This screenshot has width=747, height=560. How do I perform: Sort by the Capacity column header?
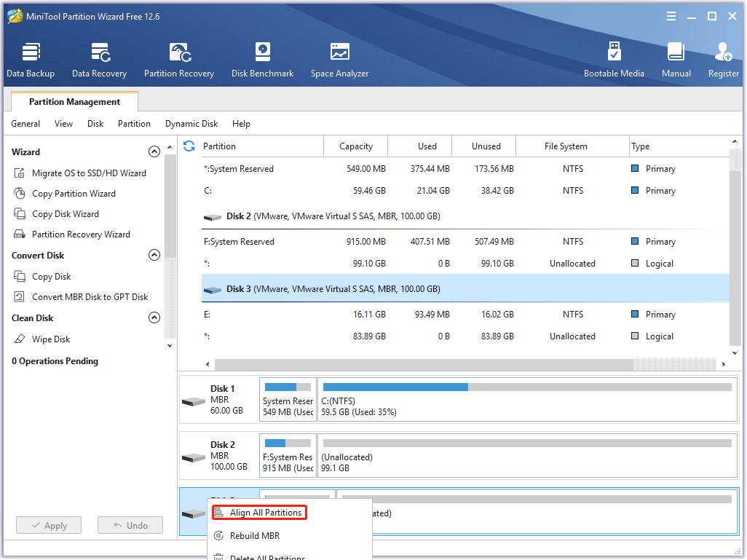356,146
